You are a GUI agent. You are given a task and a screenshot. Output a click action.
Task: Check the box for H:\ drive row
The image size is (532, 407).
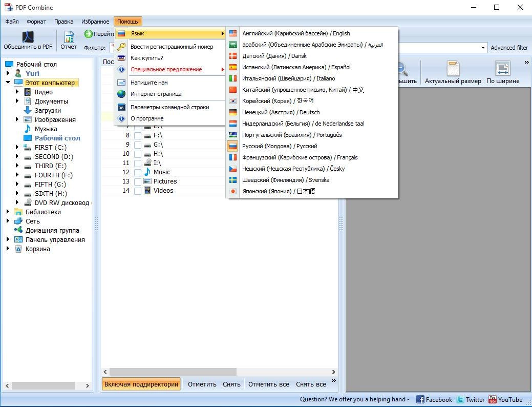(137, 154)
